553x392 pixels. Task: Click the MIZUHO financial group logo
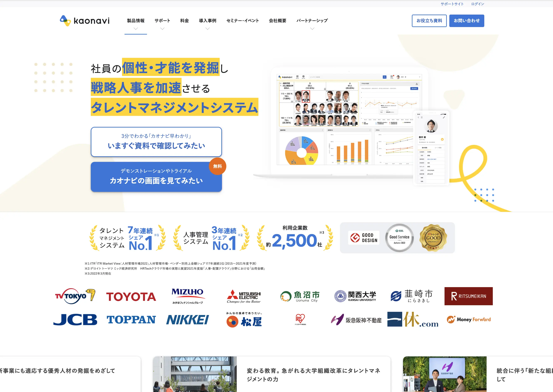point(187,296)
